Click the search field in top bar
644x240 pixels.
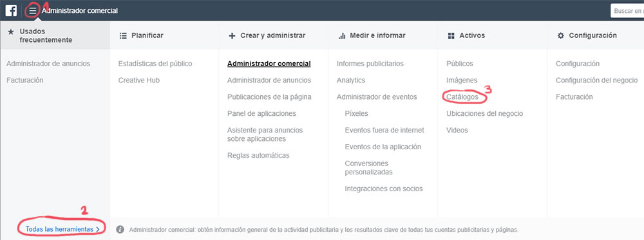pyautogui.click(x=627, y=11)
